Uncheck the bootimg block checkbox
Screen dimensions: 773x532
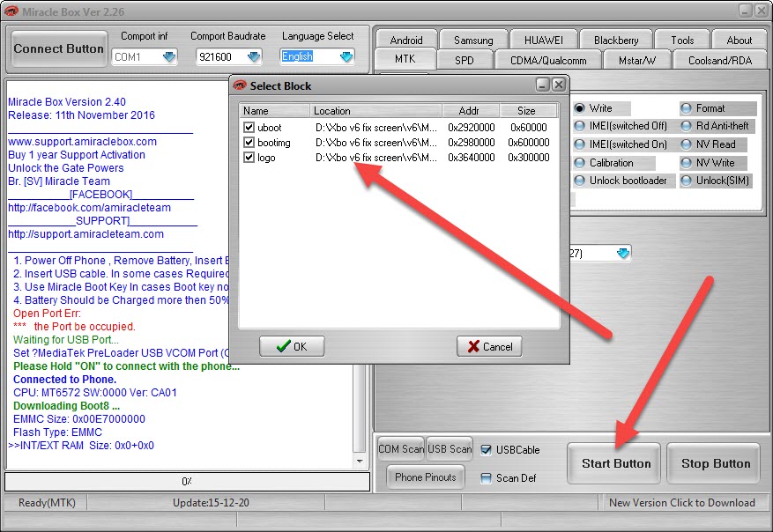249,143
